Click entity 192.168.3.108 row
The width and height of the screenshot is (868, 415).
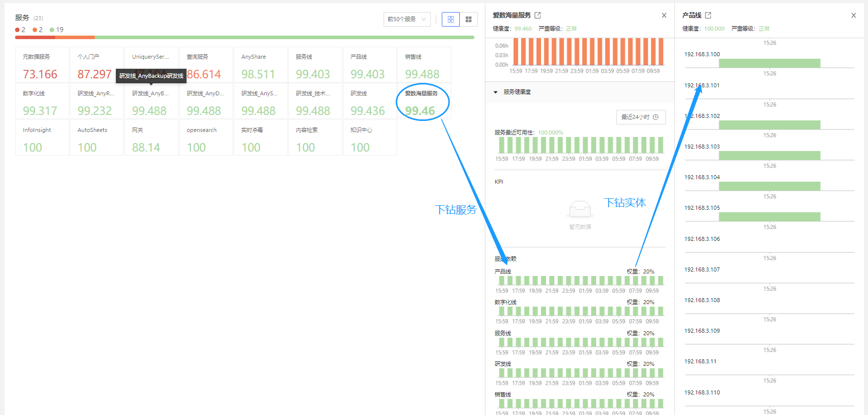[702, 300]
